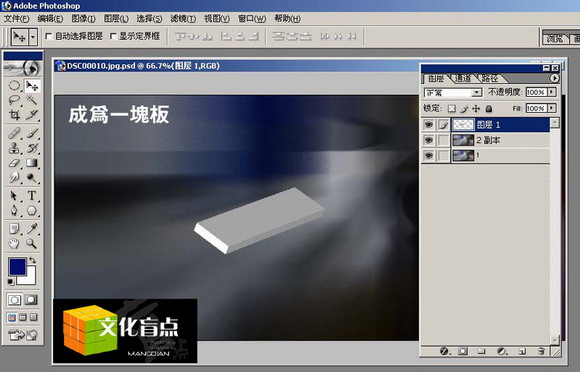580x372 pixels.
Task: Select the Crop tool
Action: [14, 115]
